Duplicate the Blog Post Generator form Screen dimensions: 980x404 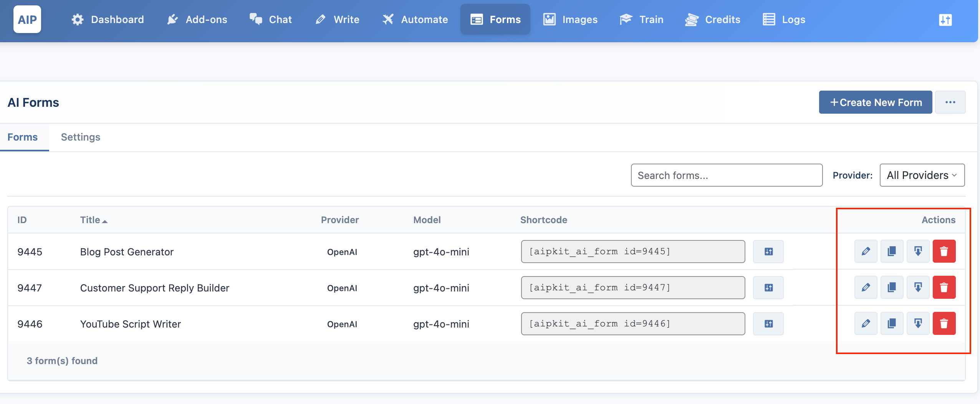892,252
